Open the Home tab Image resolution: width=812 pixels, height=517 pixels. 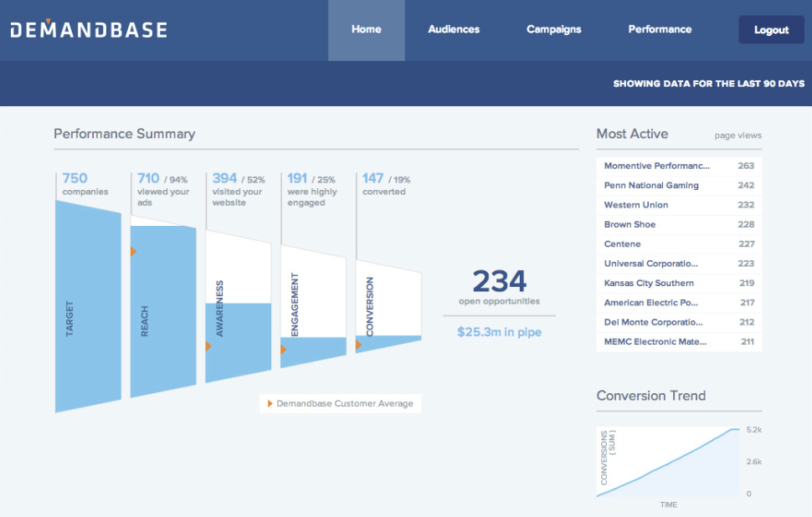(367, 30)
